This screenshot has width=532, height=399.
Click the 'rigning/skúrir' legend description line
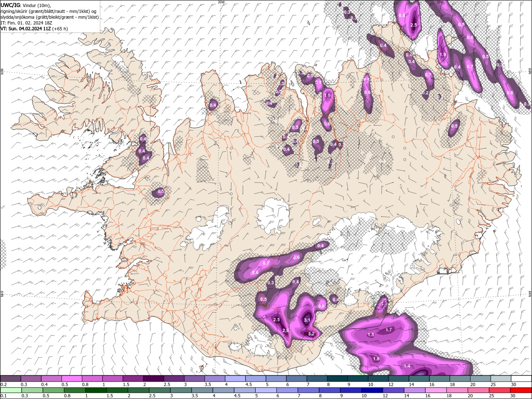coord(49,11)
